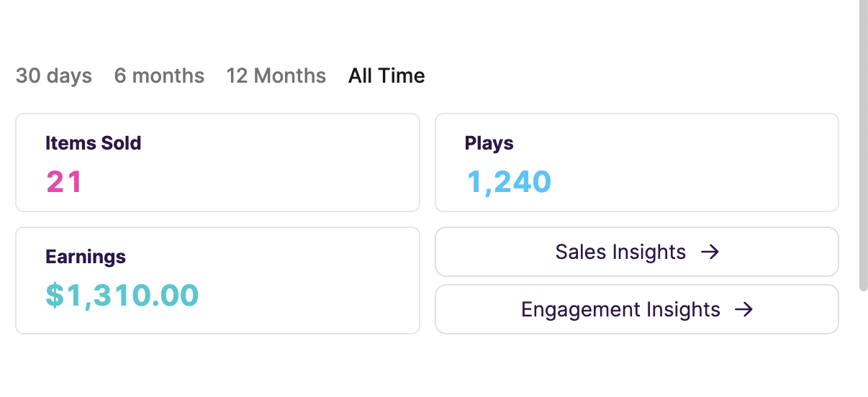This screenshot has height=397, width=868.
Task: Select the 30 days time range
Action: [x=54, y=76]
